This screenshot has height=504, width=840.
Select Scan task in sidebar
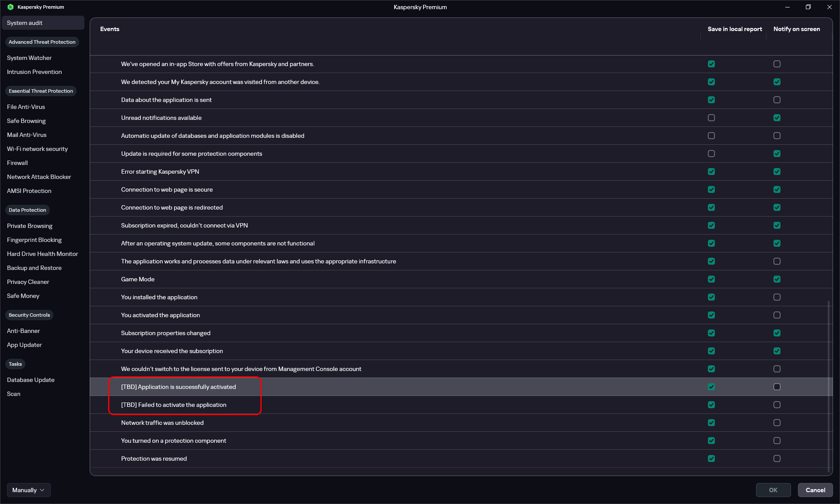tap(14, 394)
